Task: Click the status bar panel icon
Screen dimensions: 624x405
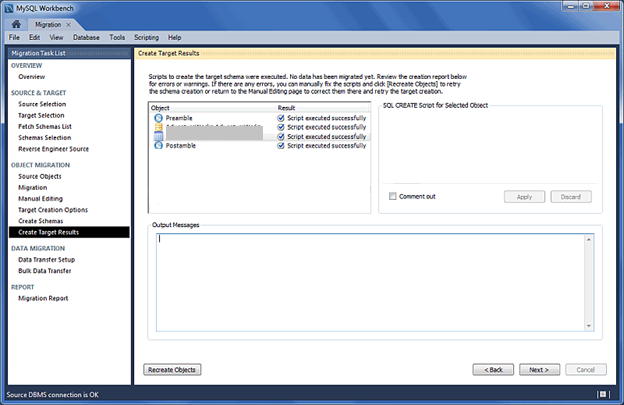Action: (x=603, y=395)
